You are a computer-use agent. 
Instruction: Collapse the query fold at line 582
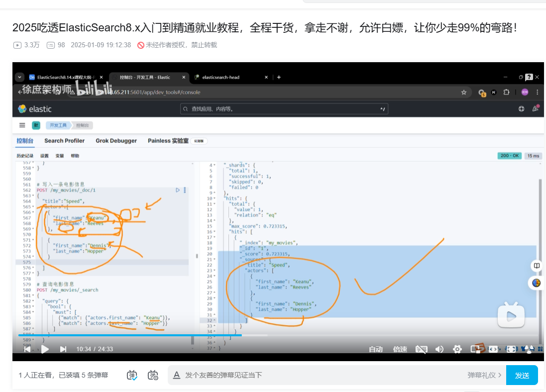click(x=33, y=301)
